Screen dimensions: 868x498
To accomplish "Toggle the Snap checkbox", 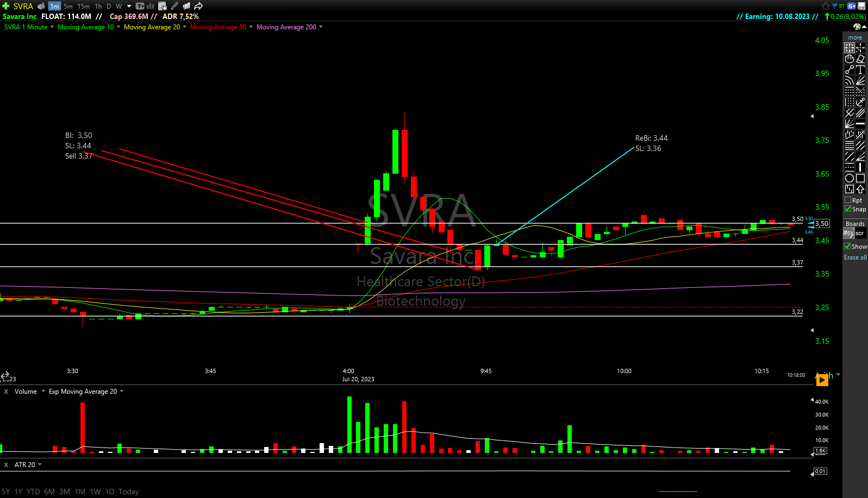I will 848,209.
